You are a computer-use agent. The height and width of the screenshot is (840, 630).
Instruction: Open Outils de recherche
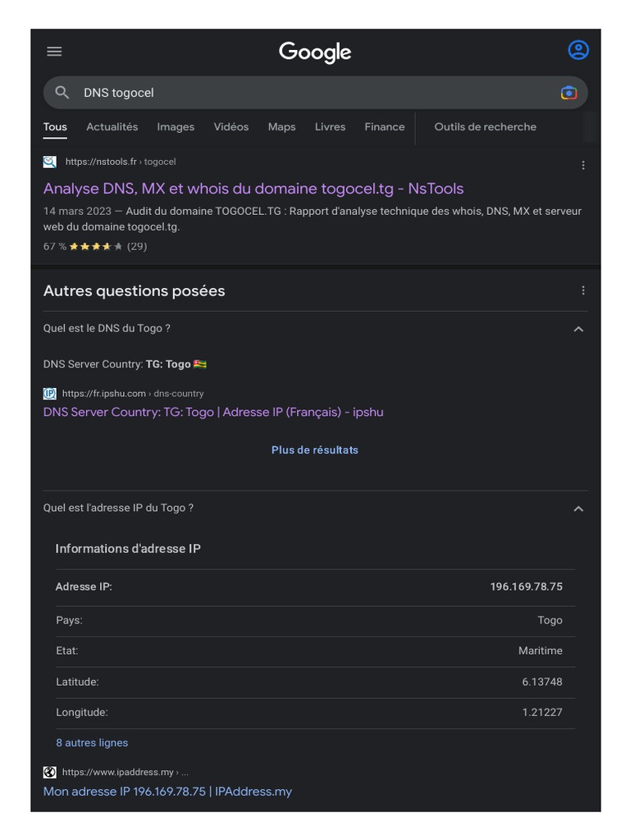pyautogui.click(x=485, y=127)
